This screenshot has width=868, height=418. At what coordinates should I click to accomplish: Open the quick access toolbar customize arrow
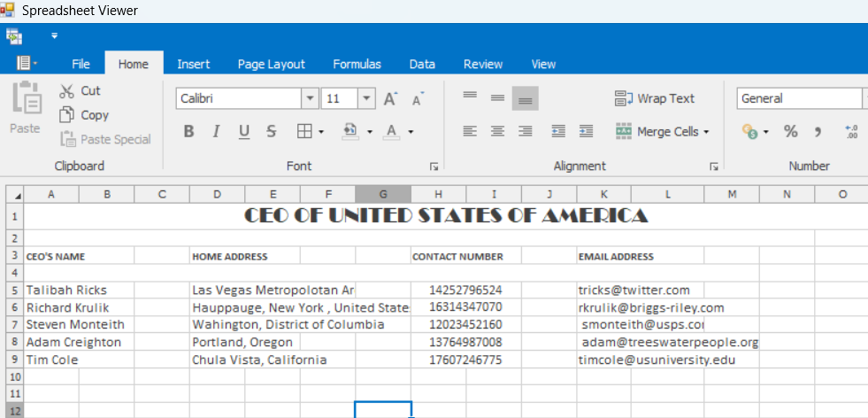pos(54,36)
